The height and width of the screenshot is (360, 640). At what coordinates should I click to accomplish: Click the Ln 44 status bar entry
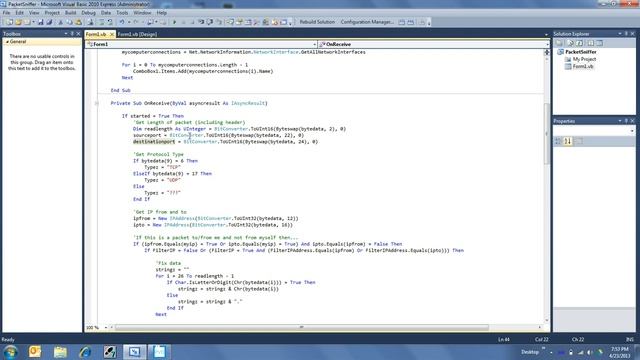pyautogui.click(x=504, y=339)
